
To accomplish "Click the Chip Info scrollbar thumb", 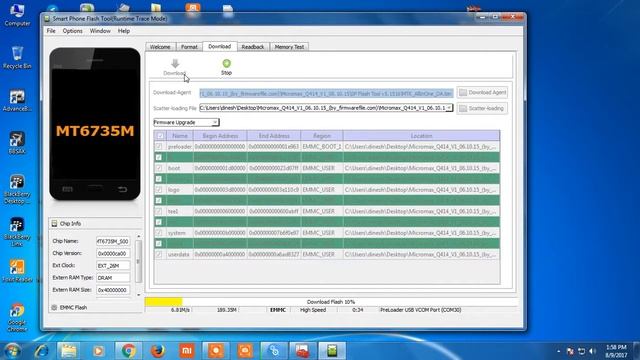I will [x=139, y=261].
